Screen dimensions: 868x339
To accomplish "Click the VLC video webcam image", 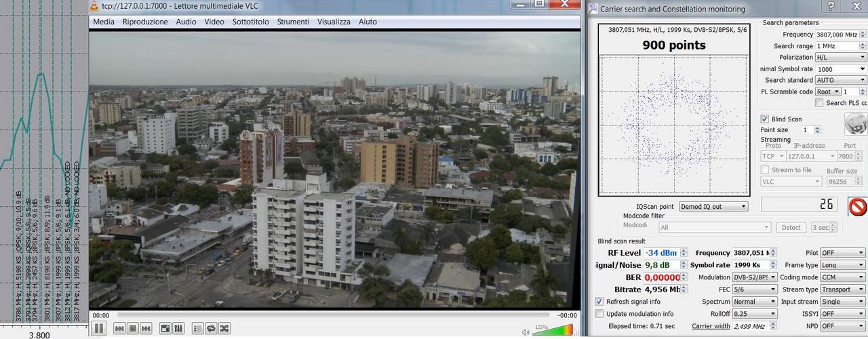I will click(x=334, y=169).
